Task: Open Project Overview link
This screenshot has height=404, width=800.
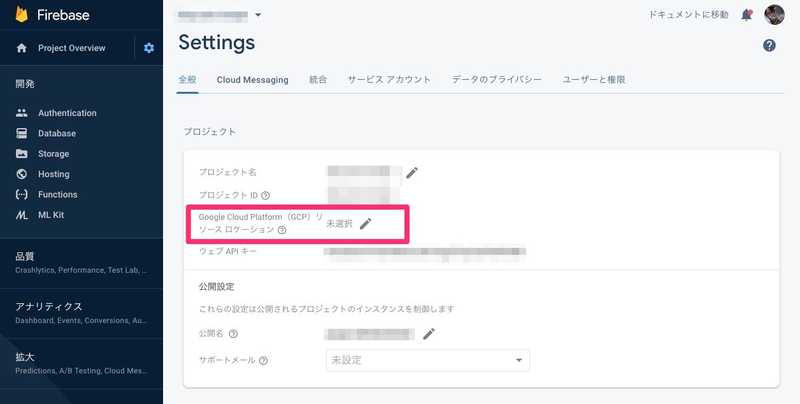Action: (71, 48)
